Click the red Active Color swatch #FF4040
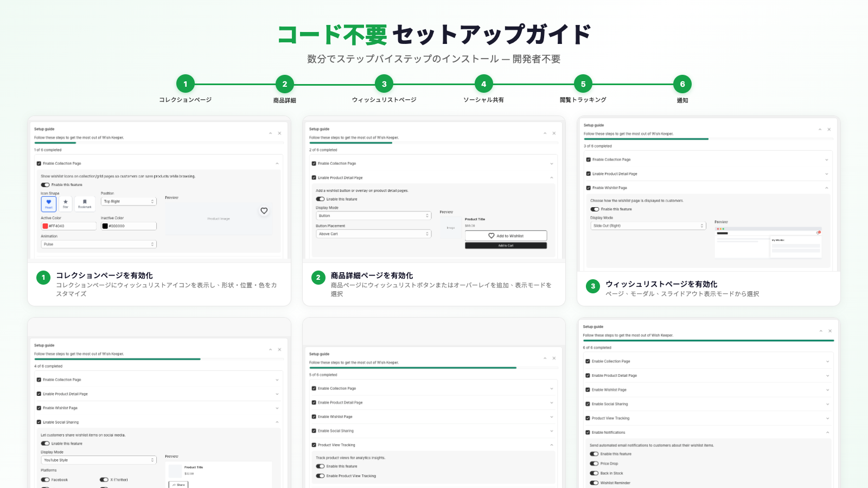868x488 pixels. click(x=46, y=226)
